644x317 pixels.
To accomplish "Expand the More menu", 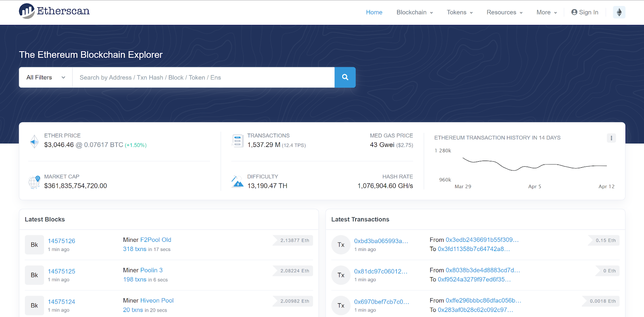I will [547, 12].
